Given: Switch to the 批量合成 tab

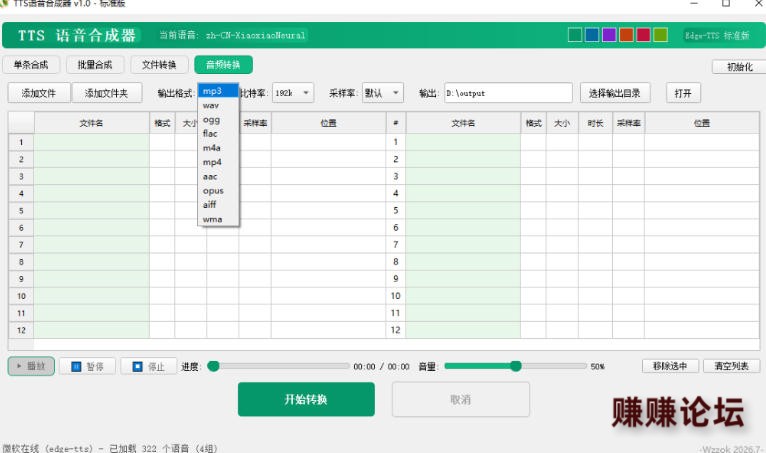Looking at the screenshot, I should 95,65.
